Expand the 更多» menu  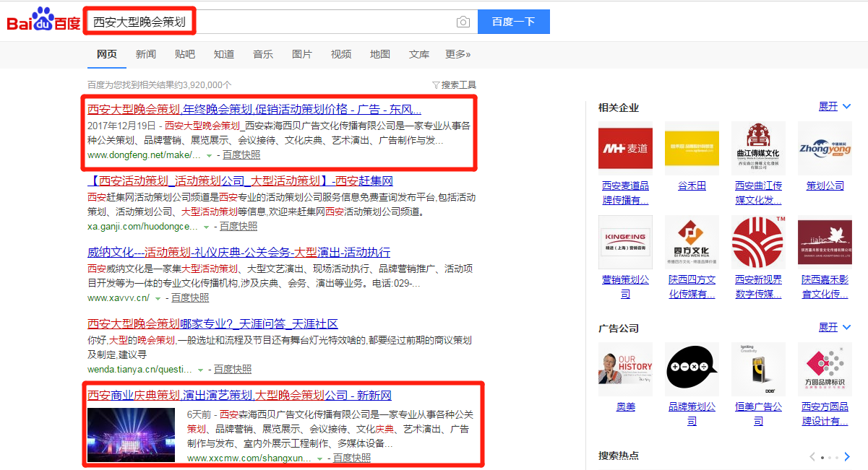[x=458, y=54]
